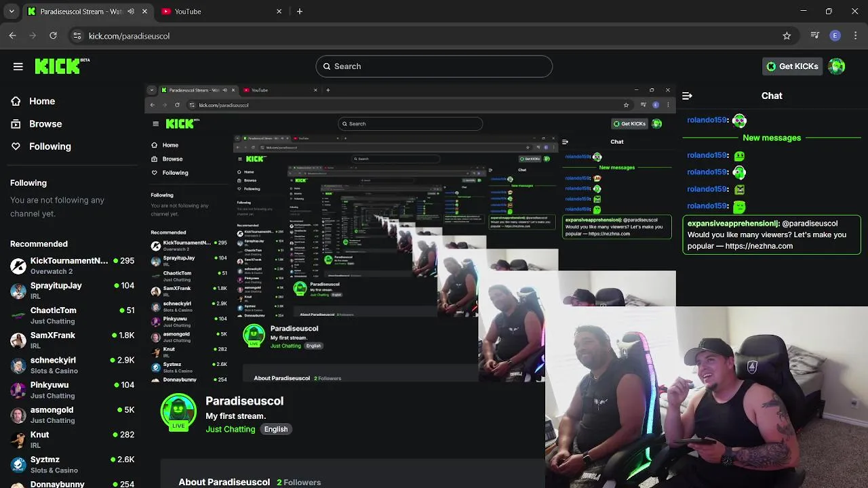Open the Paradiseuscol LIVE avatar
Screen dimensions: 868x488
point(178,412)
